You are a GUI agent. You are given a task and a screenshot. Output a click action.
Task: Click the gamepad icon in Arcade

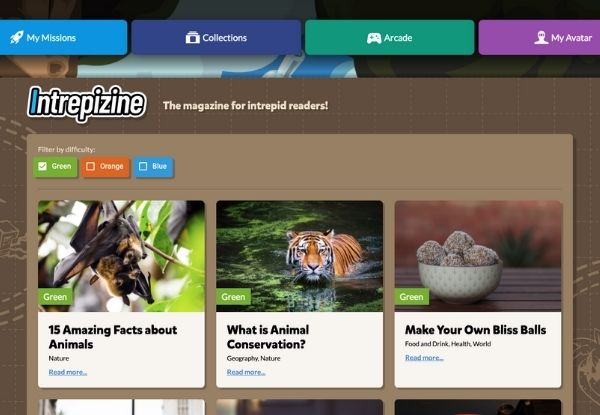pyautogui.click(x=373, y=38)
